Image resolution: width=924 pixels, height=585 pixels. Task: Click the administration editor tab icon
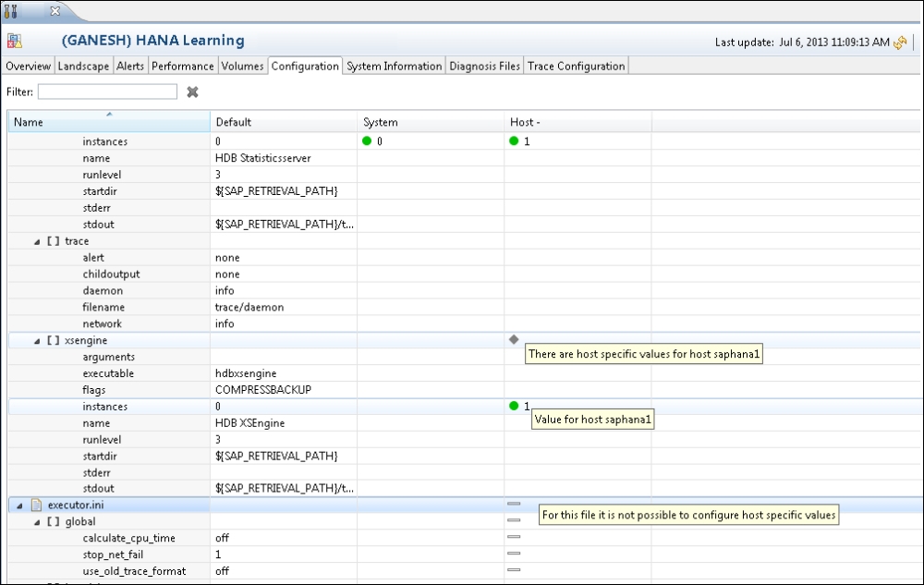coord(10,10)
